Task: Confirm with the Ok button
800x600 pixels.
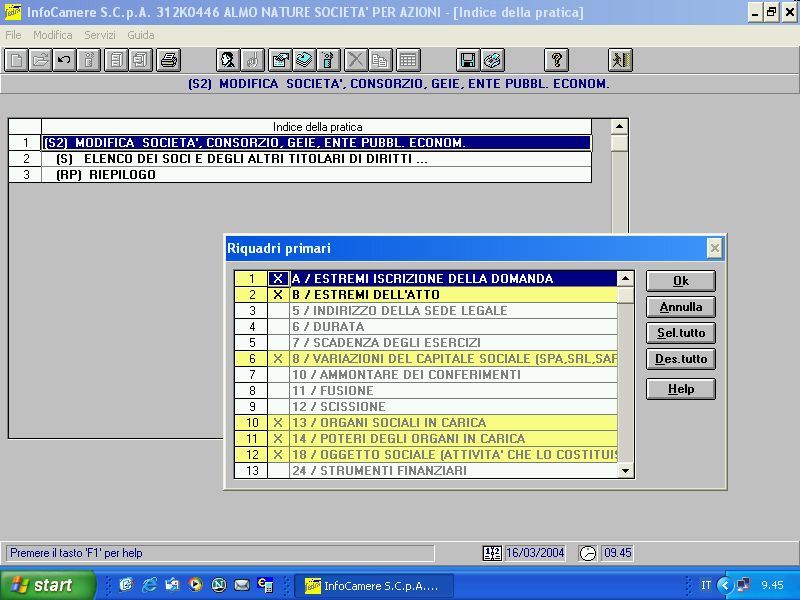Action: click(681, 281)
